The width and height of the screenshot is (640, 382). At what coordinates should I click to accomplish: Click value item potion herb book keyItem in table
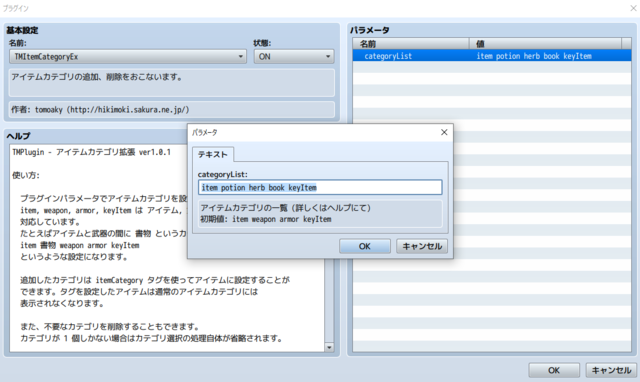point(534,56)
